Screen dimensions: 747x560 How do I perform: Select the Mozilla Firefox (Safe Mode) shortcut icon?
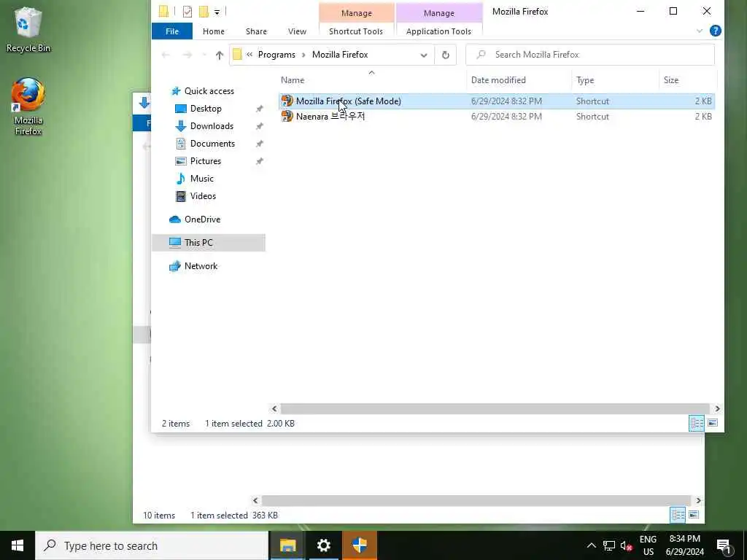pyautogui.click(x=287, y=101)
